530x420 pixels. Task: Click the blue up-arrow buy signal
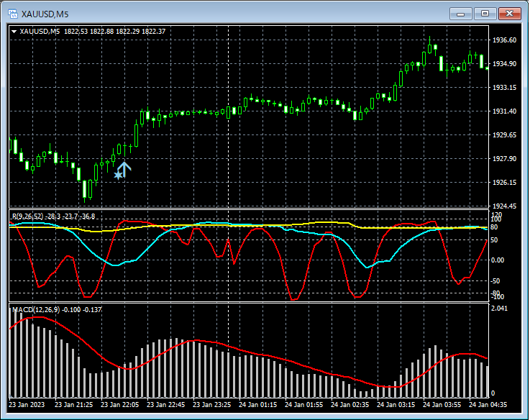click(x=124, y=170)
